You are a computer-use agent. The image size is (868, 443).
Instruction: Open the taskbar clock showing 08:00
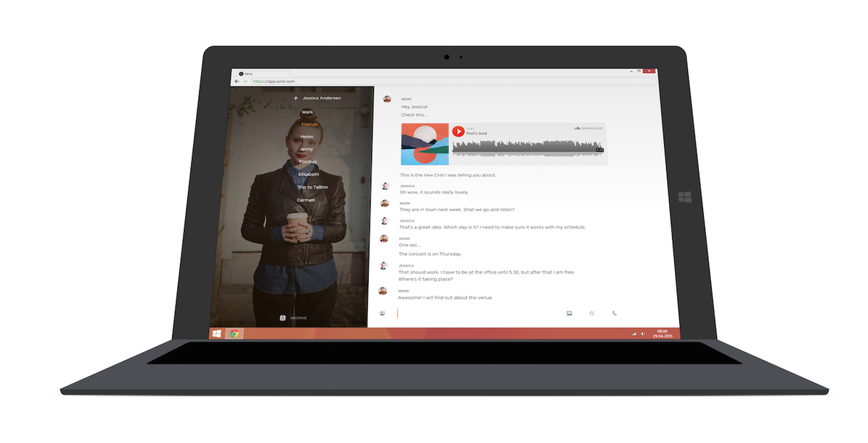[x=662, y=334]
